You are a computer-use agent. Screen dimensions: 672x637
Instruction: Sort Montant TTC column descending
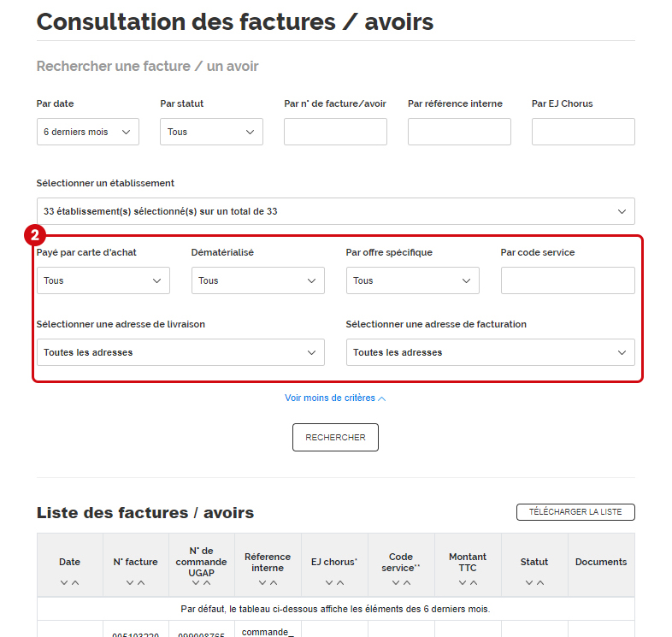click(462, 583)
